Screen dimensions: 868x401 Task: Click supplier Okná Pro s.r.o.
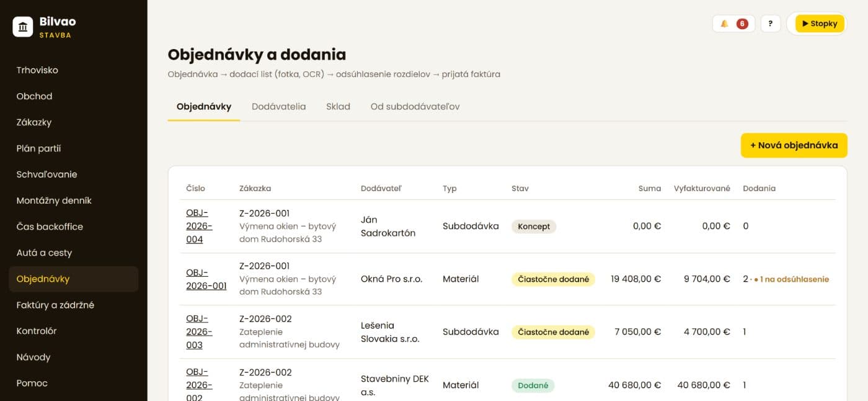pos(391,279)
